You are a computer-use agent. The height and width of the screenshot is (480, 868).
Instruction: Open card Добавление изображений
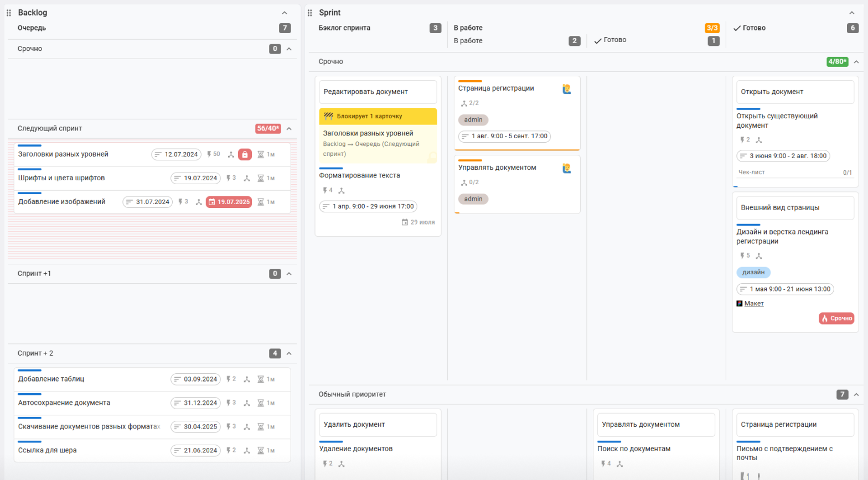point(61,202)
